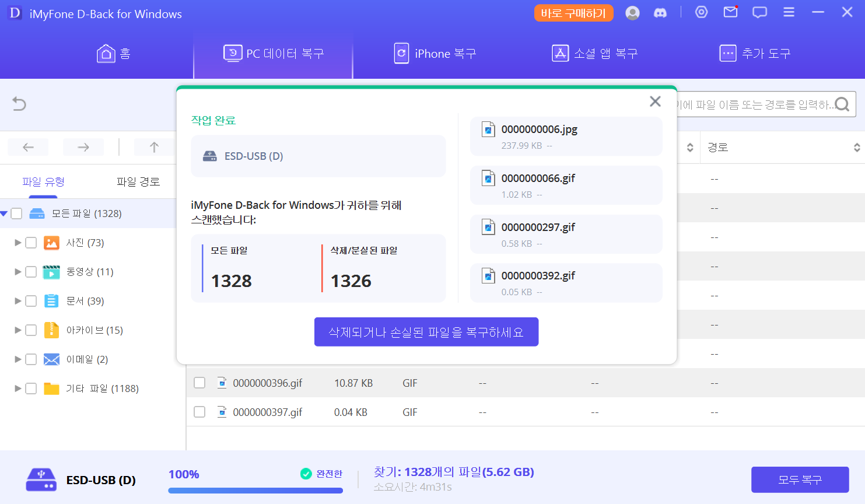Click the file icon of 0000000297.gif
Image resolution: width=865 pixels, height=504 pixels.
(x=488, y=228)
